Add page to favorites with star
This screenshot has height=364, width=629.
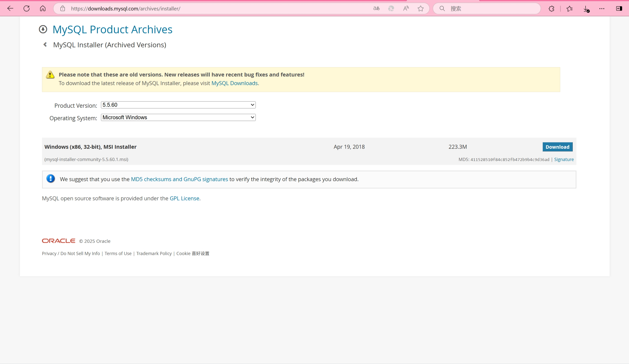pos(421,9)
